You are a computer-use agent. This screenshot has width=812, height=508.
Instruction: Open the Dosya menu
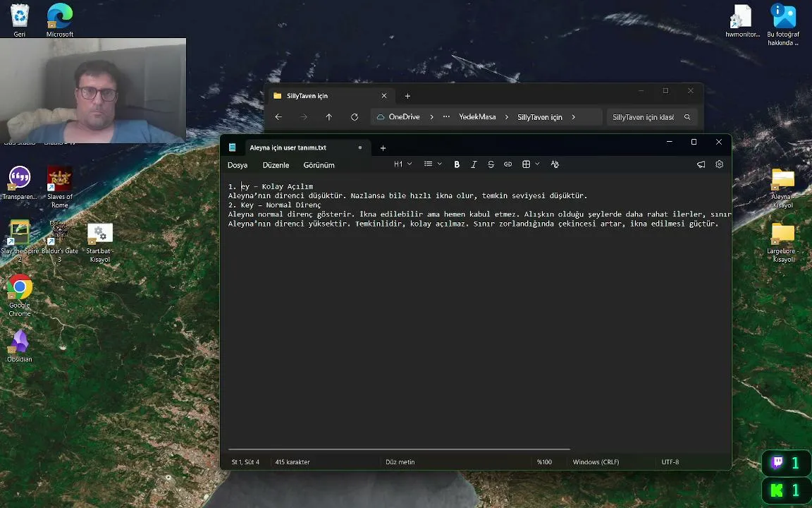point(238,165)
